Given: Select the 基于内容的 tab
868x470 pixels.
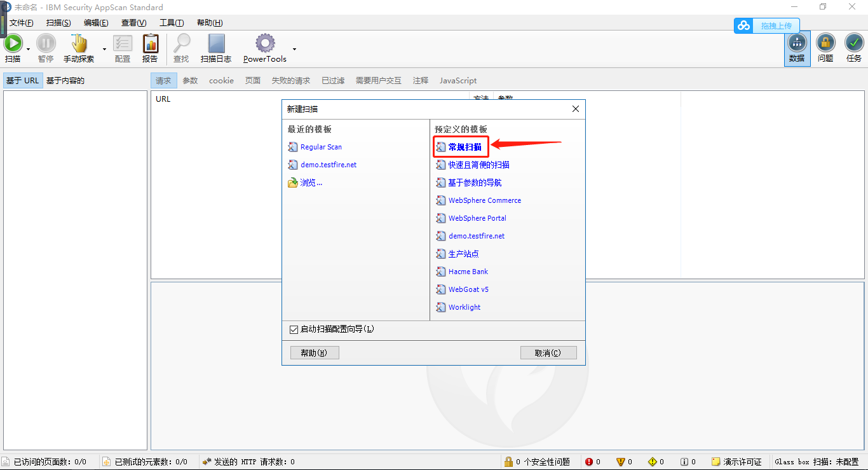Looking at the screenshot, I should point(65,81).
